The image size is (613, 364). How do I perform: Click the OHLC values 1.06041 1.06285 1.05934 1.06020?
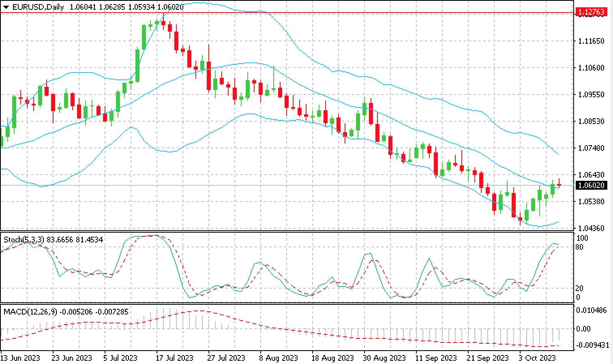coord(126,7)
